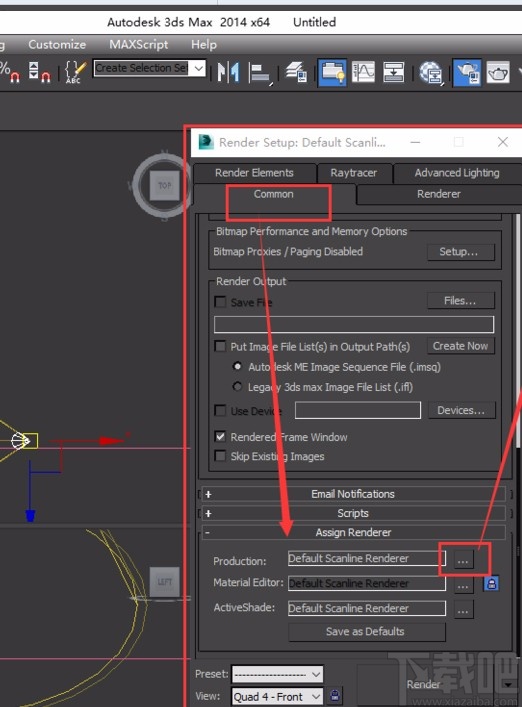Click the Left ViewCube face
This screenshot has height=707, width=522.
pyautogui.click(x=165, y=582)
